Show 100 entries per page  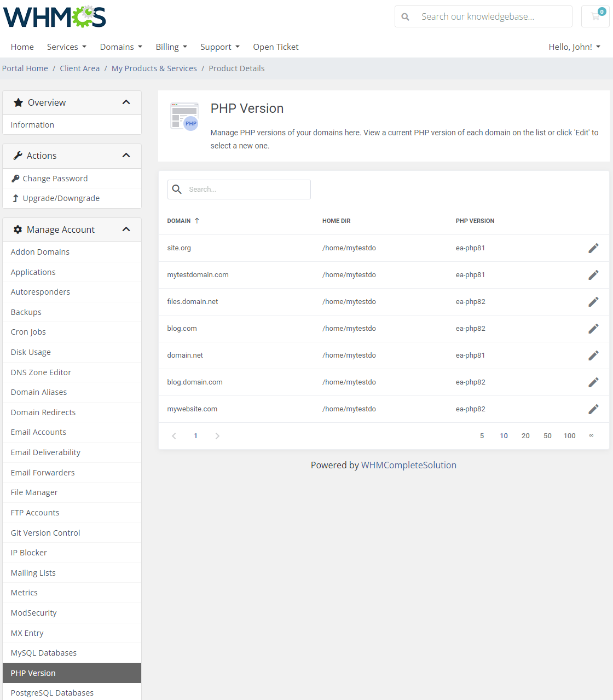pyautogui.click(x=570, y=436)
